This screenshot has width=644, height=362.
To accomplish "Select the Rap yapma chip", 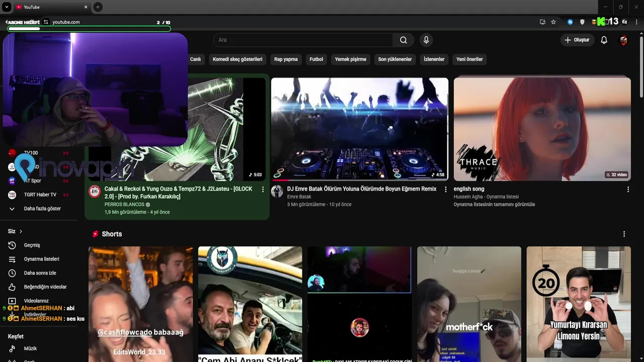I will pos(286,59).
